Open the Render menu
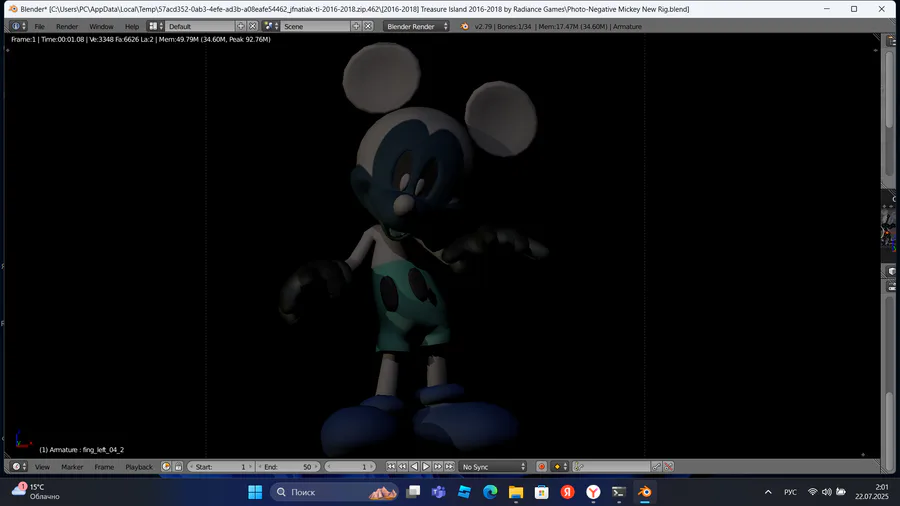900x506 pixels. point(67,26)
